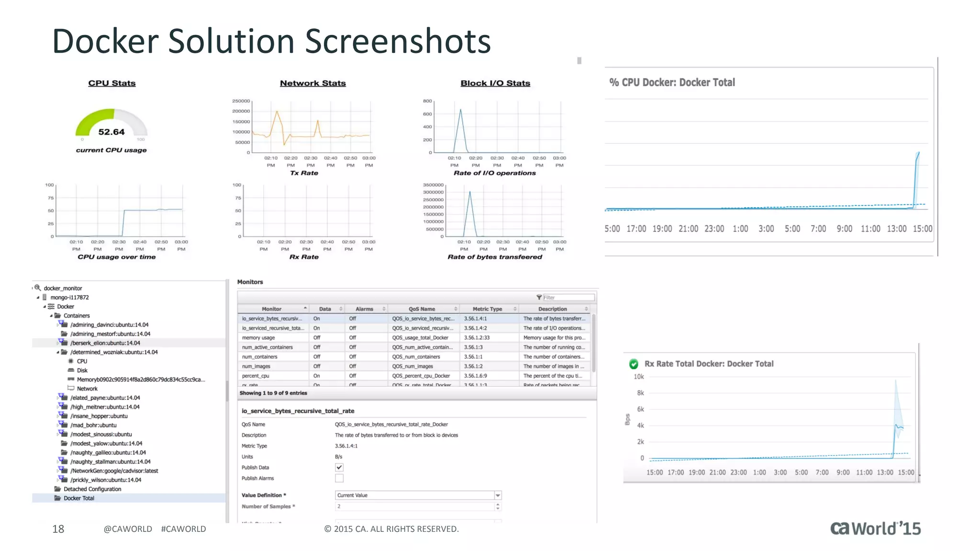Sort table by the Monitor column
The width and height of the screenshot is (980, 551).
click(273, 309)
